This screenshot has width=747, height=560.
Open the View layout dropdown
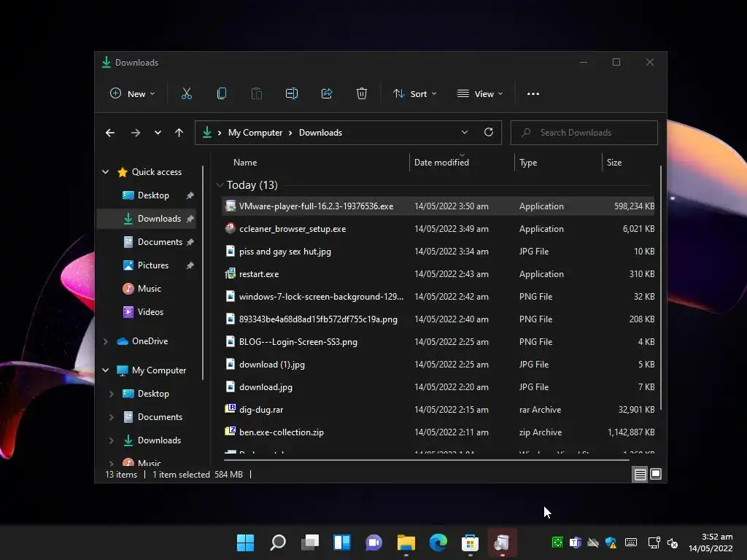tap(480, 94)
